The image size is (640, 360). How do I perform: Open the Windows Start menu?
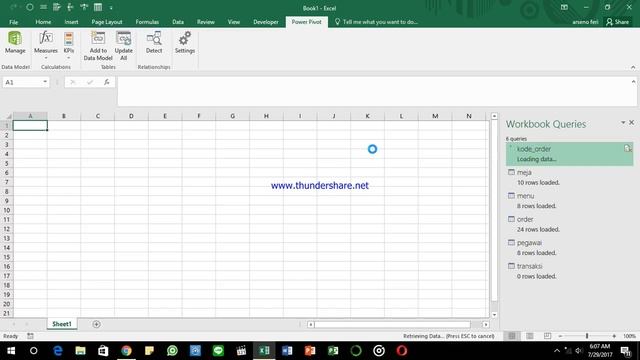click(x=11, y=351)
